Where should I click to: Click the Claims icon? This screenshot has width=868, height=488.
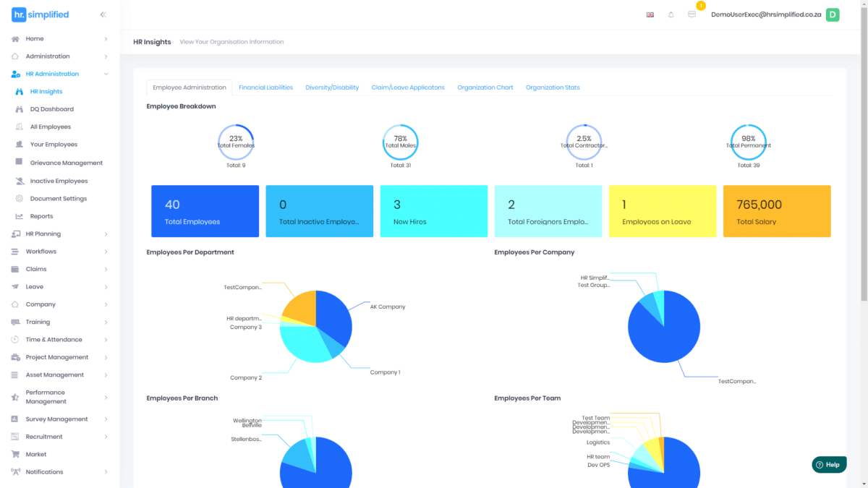point(15,269)
